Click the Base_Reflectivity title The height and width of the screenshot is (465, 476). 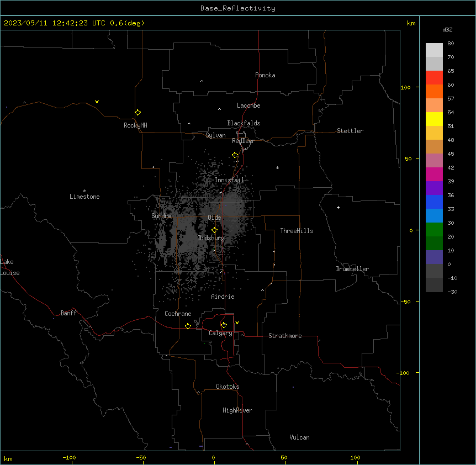tap(238, 8)
